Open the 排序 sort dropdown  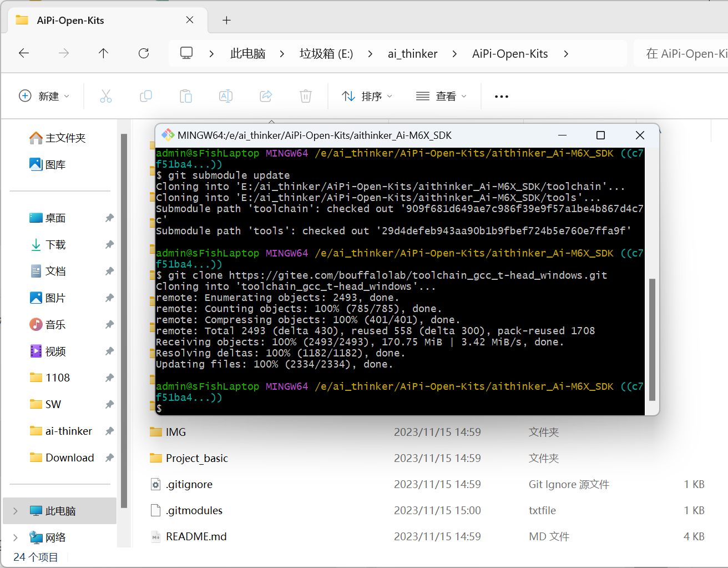click(x=367, y=96)
